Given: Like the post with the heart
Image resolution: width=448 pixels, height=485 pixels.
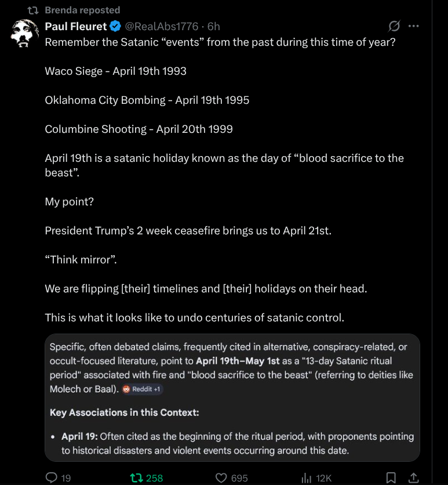Looking at the screenshot, I should (221, 477).
